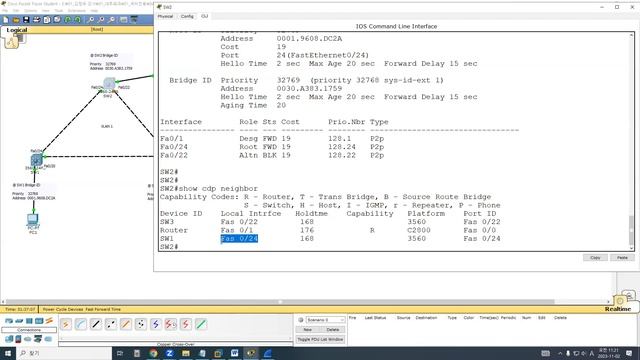Click the Realtime mode tab
Screen dimensions: 640x360
618,309
